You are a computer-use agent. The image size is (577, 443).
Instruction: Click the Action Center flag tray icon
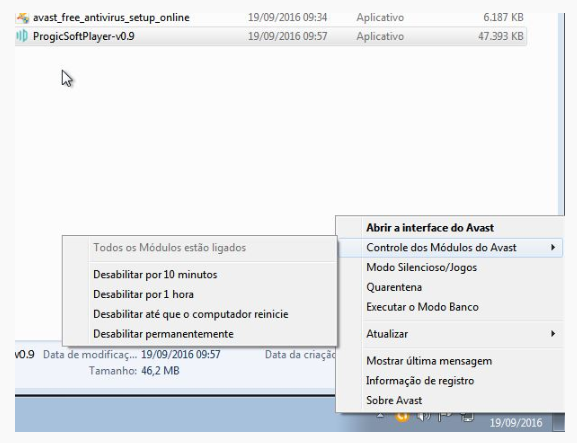(445, 417)
